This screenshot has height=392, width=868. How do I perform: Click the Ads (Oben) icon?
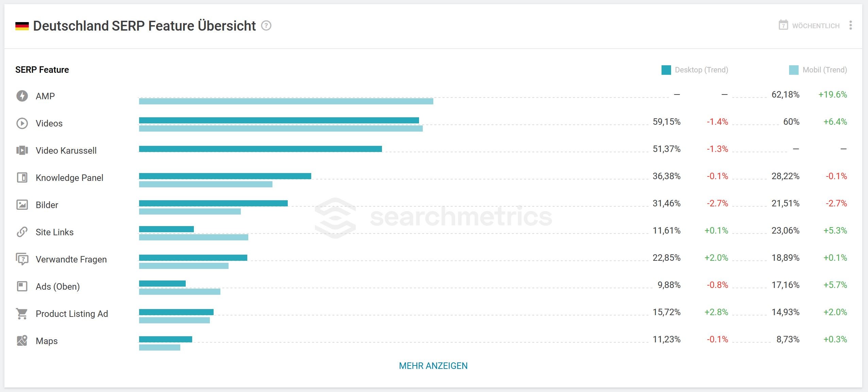pyautogui.click(x=22, y=286)
